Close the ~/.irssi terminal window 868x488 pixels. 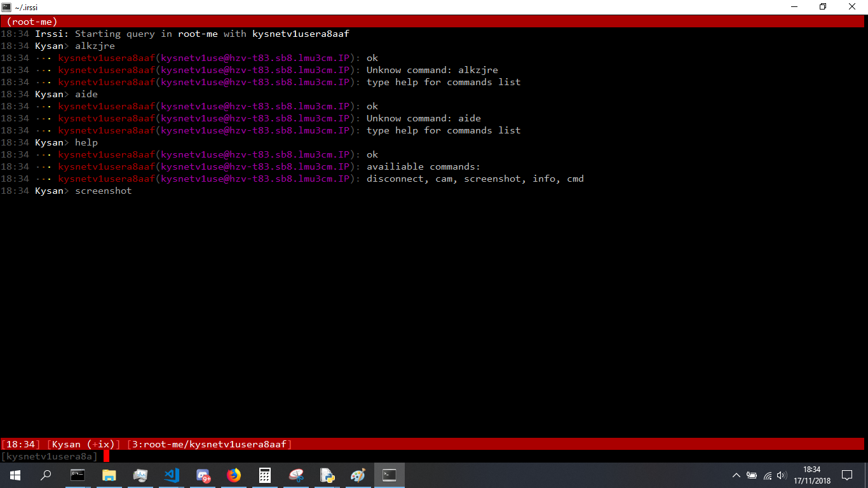tap(853, 7)
